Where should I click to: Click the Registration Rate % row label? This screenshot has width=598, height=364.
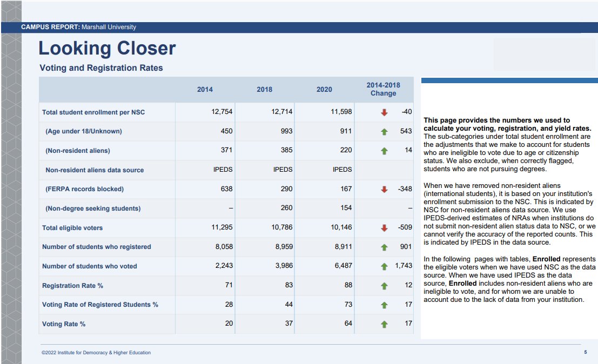click(x=72, y=286)
